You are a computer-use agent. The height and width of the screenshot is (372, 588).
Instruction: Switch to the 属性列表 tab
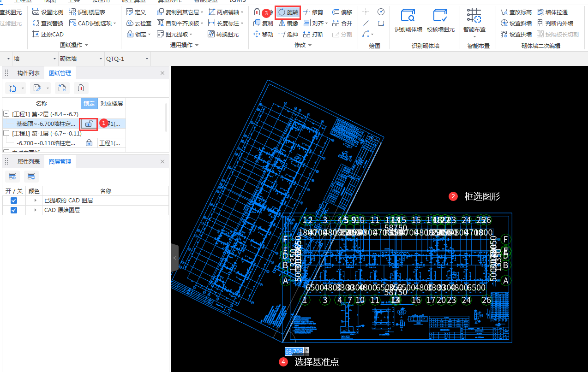coord(29,161)
